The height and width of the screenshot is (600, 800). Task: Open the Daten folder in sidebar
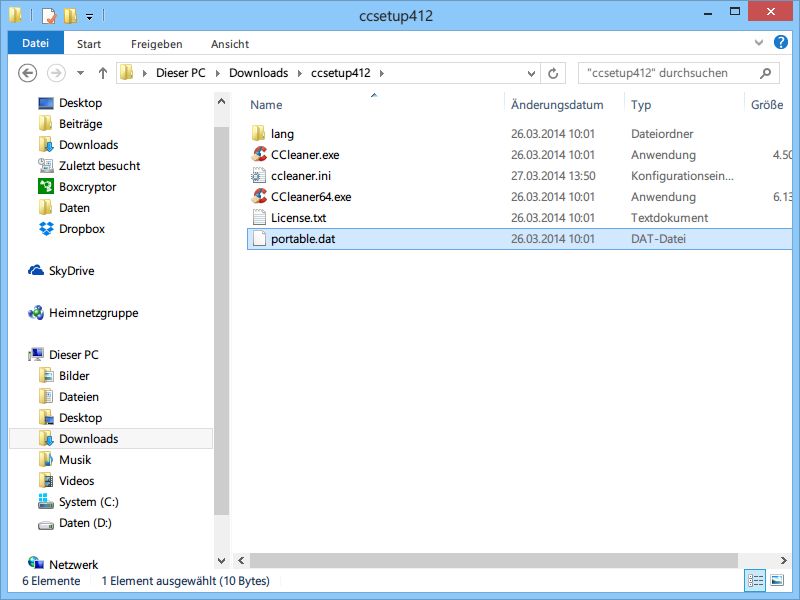point(74,208)
